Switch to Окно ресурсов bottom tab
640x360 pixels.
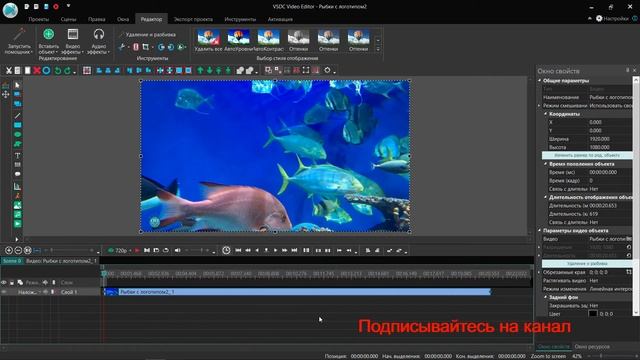(592, 347)
